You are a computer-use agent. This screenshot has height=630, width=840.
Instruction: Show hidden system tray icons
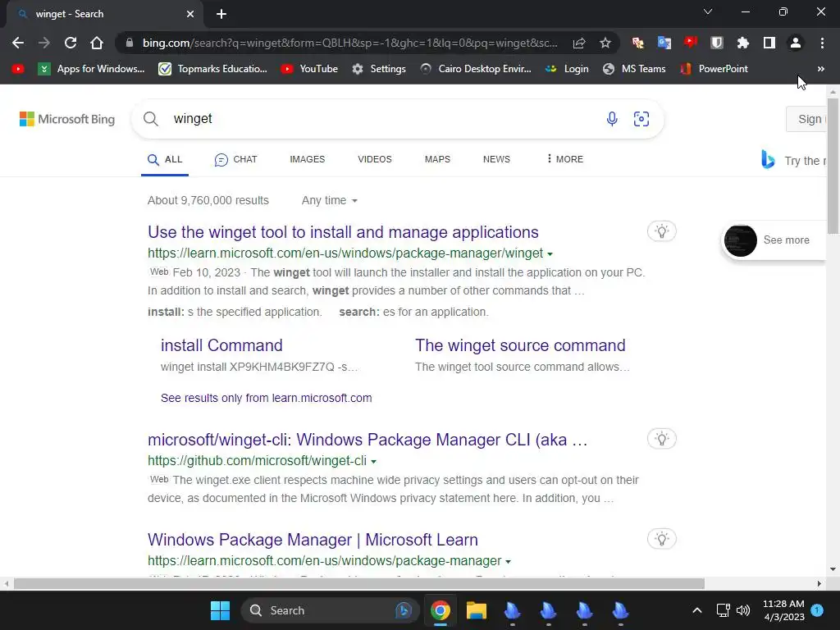pyautogui.click(x=697, y=610)
